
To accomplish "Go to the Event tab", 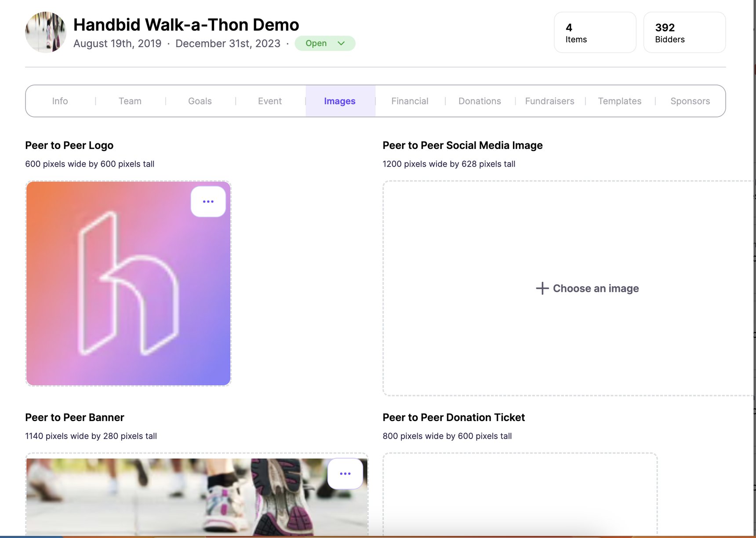I will (x=270, y=101).
